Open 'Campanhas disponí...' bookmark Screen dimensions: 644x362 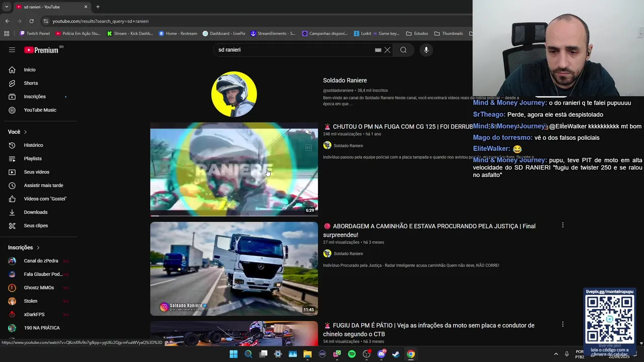point(325,34)
